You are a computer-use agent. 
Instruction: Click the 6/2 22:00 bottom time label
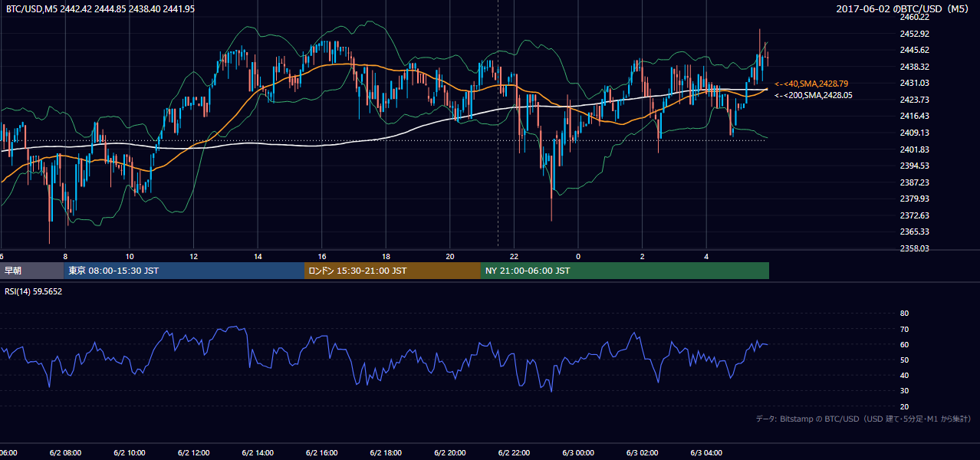click(x=514, y=453)
